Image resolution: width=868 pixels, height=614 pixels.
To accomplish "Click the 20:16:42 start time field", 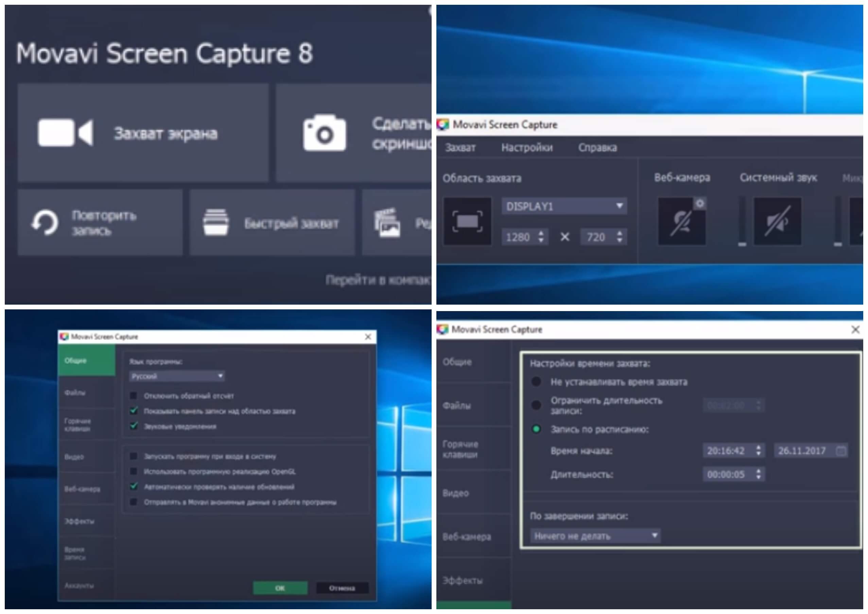I will [x=734, y=451].
